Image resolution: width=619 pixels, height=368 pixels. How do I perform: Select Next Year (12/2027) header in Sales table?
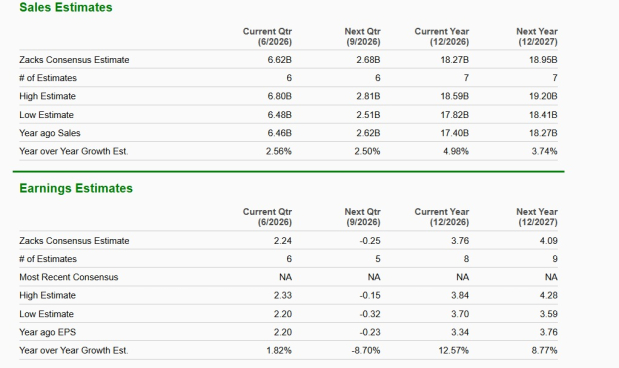537,36
